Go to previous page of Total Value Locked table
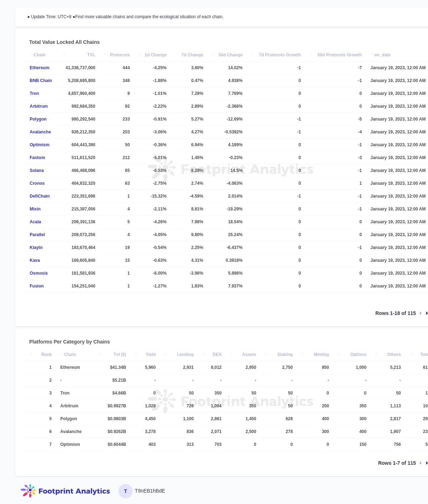Image resolution: width=428 pixels, height=504 pixels. 420,313
